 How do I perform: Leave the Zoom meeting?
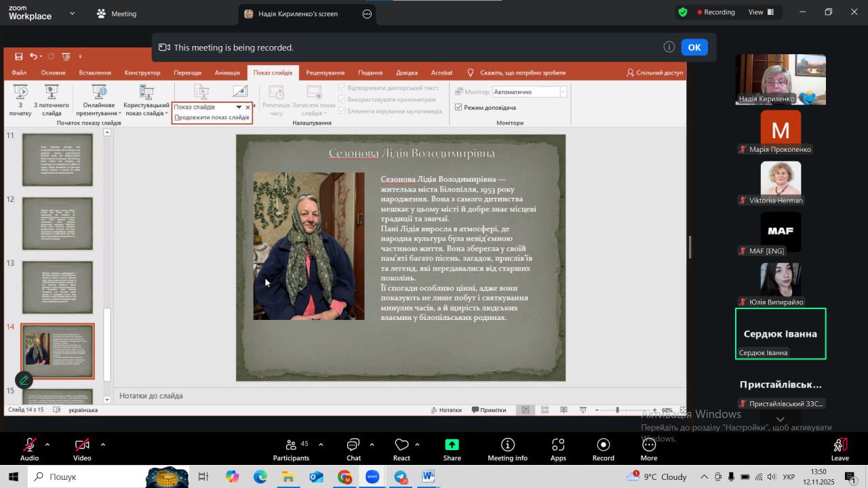tap(840, 448)
